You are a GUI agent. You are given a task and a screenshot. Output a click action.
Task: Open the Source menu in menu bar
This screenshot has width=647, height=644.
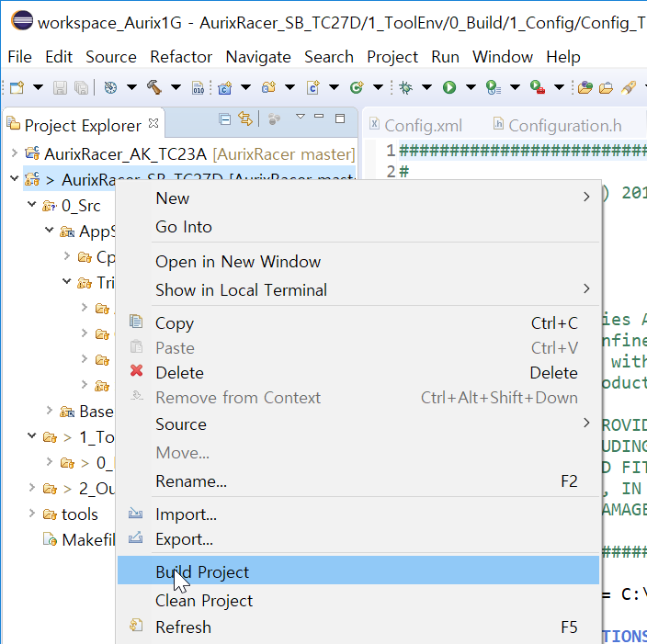coord(111,57)
